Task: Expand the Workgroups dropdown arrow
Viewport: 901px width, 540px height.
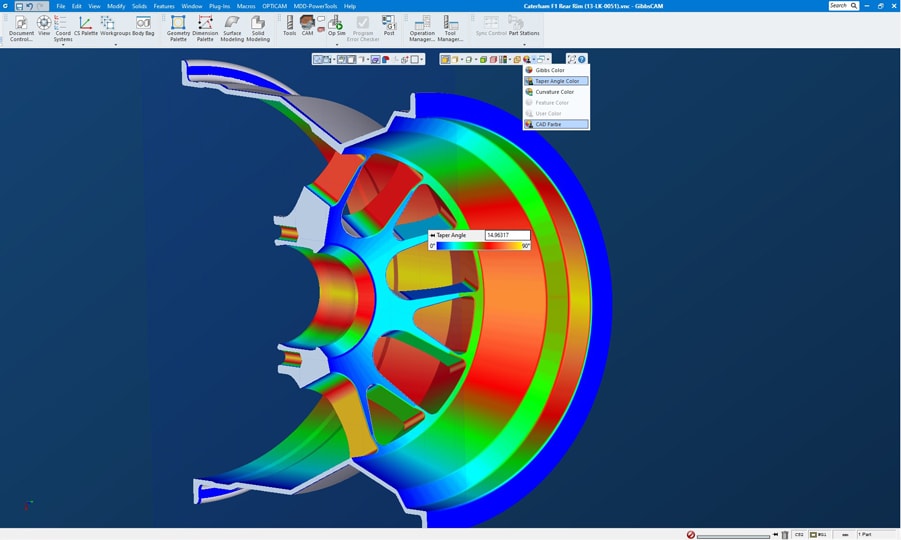Action: (115, 45)
